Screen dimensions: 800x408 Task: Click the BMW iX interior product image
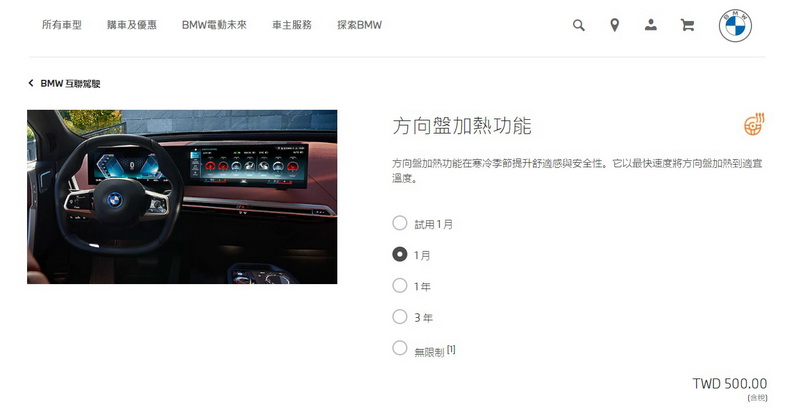point(182,197)
